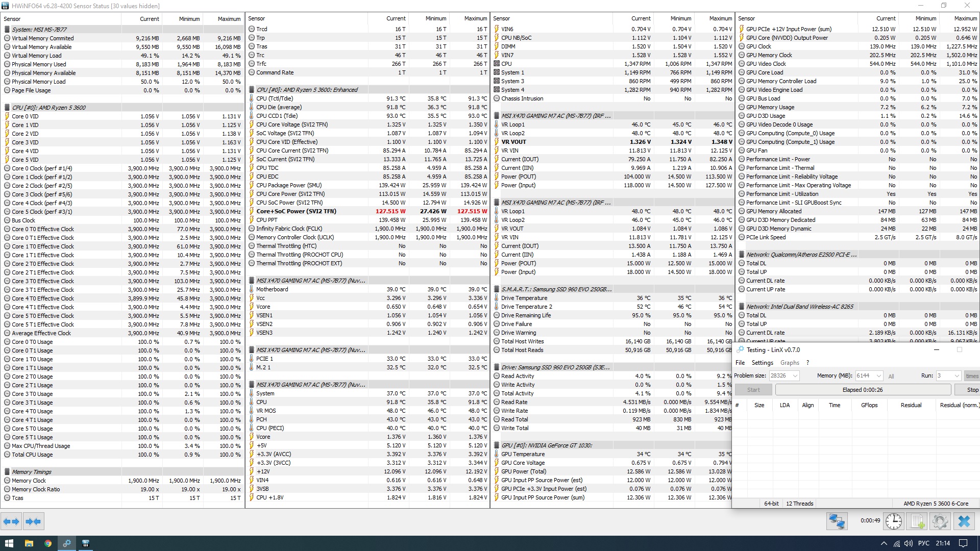Open the LinX Settings menu
This screenshot has width=980, height=551.
pyautogui.click(x=762, y=363)
